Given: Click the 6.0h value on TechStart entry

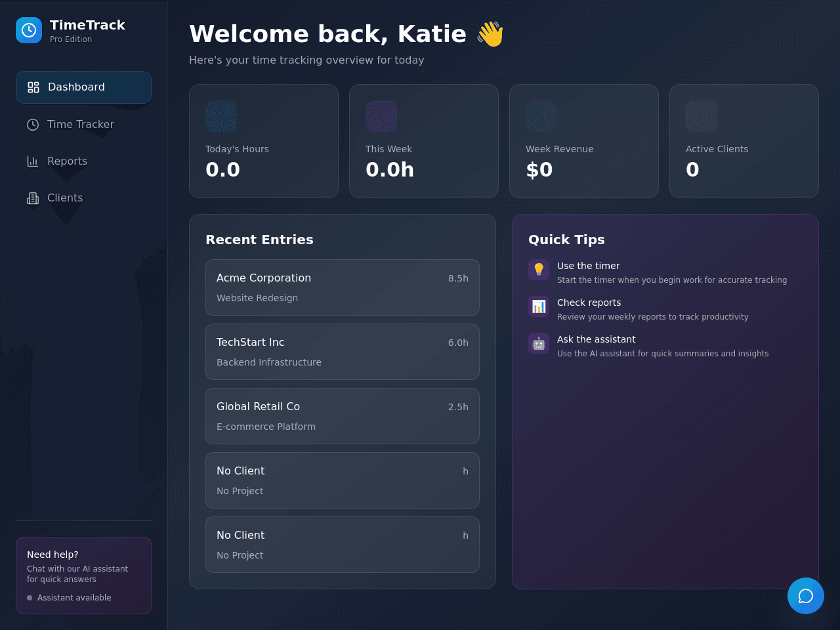Looking at the screenshot, I should click(458, 343).
